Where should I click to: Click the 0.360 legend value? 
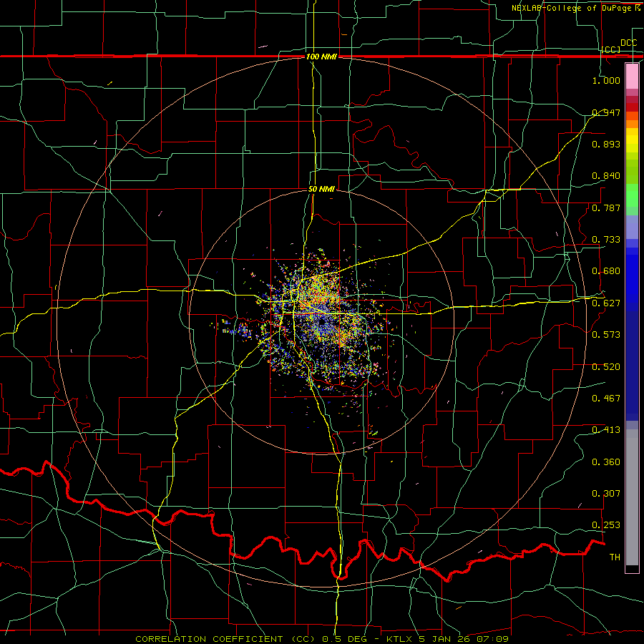click(606, 462)
